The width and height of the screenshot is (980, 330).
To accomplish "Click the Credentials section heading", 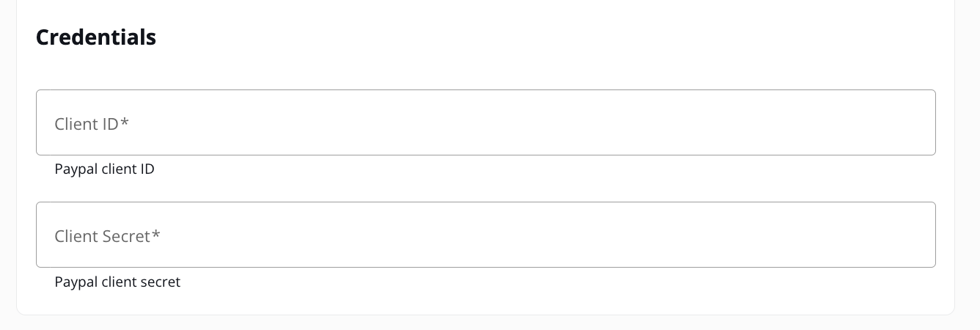I will pyautogui.click(x=96, y=37).
